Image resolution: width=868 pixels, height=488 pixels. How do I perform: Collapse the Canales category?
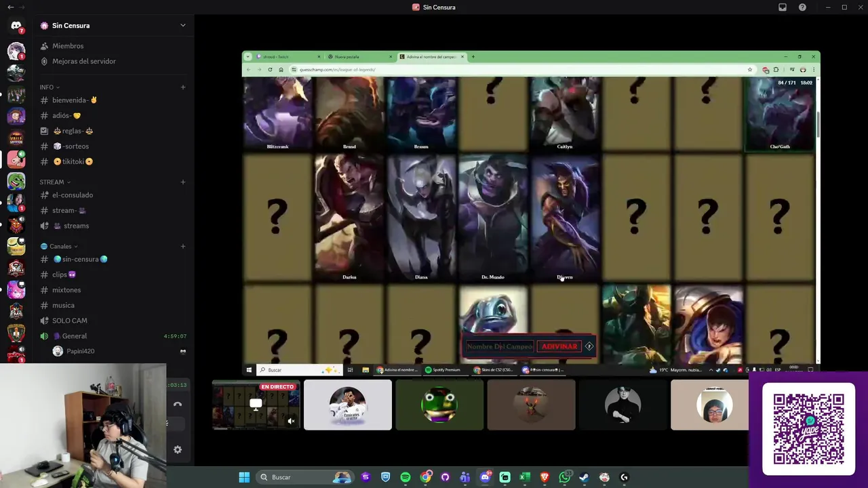coord(59,246)
